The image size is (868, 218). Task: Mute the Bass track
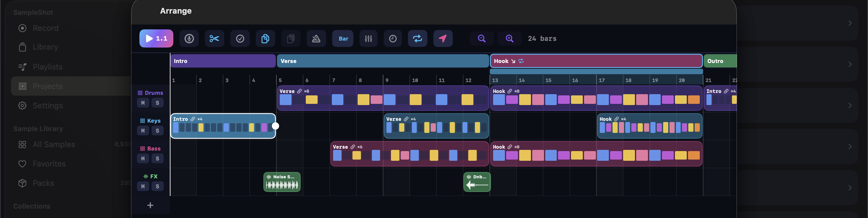(143, 158)
